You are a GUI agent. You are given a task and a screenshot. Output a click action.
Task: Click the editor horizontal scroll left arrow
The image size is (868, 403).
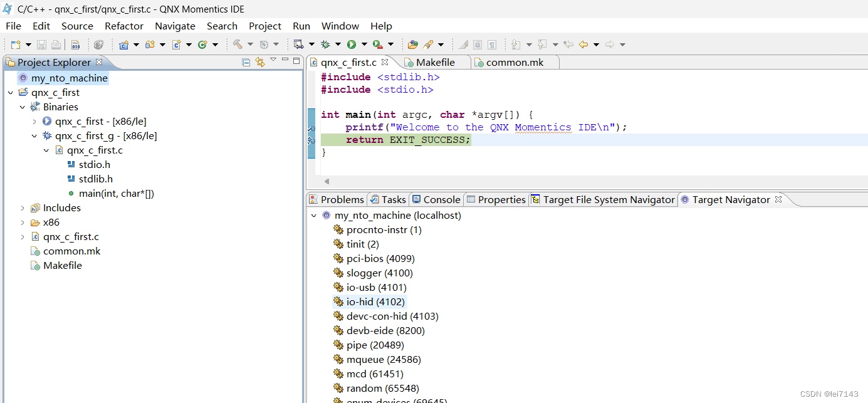pos(327,181)
